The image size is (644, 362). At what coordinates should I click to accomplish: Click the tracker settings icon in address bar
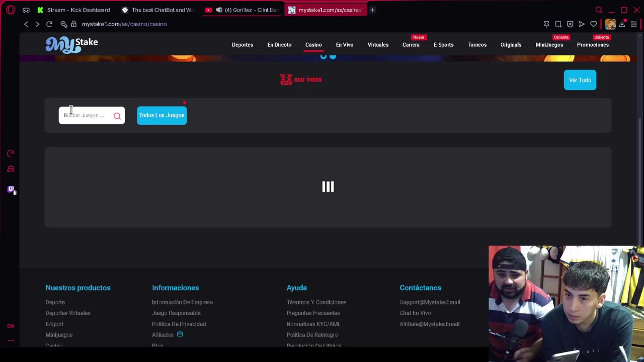[64, 24]
